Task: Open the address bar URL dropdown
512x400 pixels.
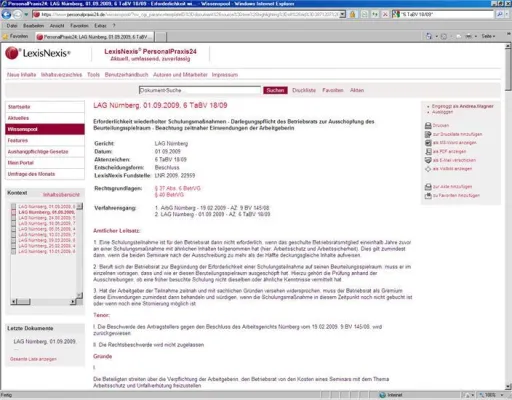Action: [343, 14]
